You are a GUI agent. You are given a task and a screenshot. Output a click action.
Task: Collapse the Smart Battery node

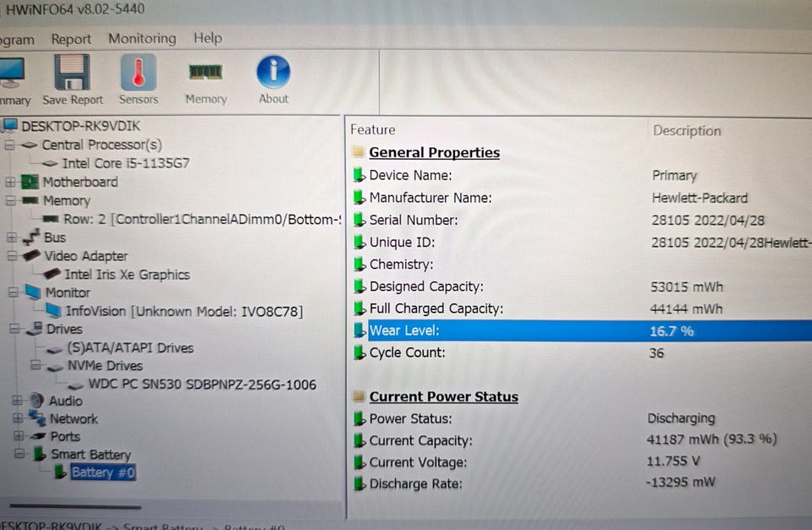tap(19, 454)
